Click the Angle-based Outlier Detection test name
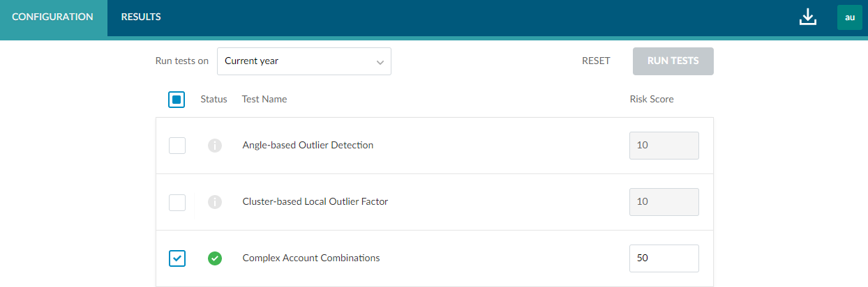Screen dimensions: 868x287 pyautogui.click(x=308, y=146)
